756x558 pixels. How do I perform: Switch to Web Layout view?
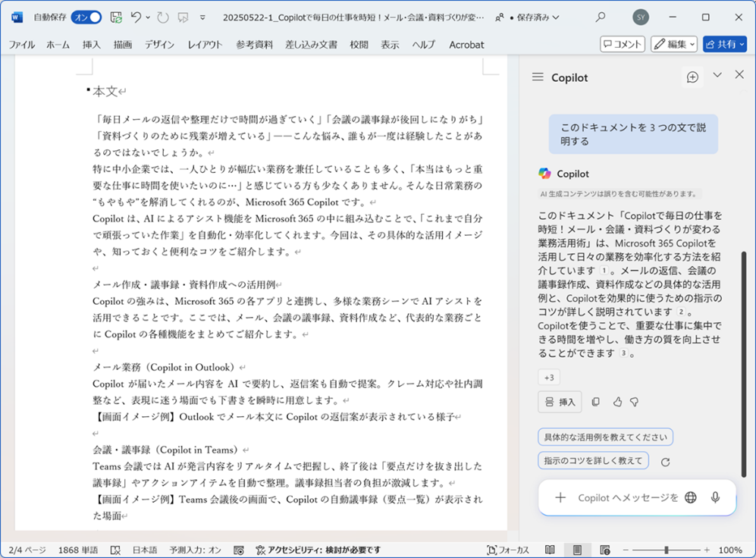click(x=605, y=550)
